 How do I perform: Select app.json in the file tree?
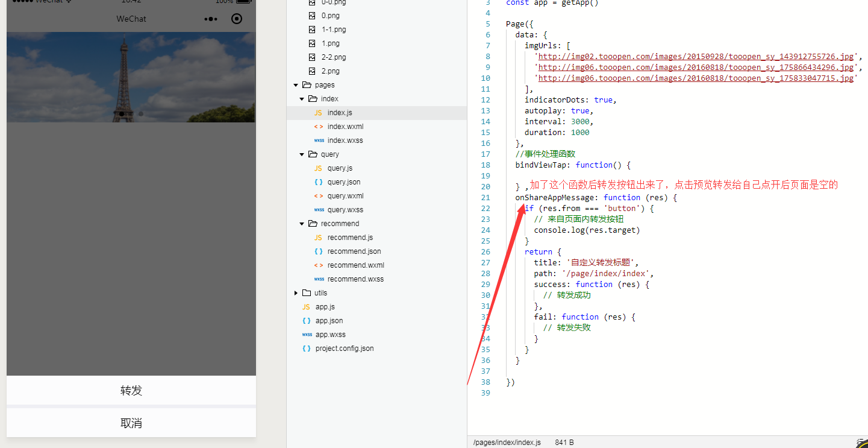click(x=329, y=321)
